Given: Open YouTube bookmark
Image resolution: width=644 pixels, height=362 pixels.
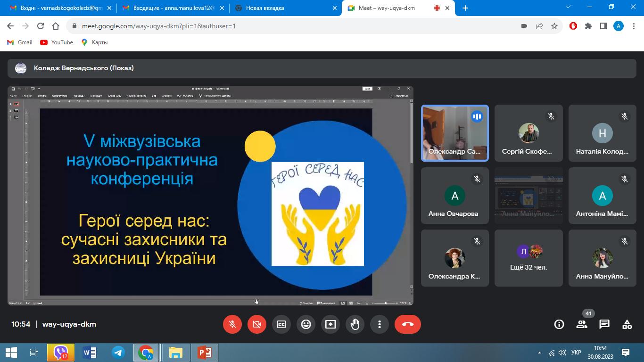Looking at the screenshot, I should click(x=57, y=42).
